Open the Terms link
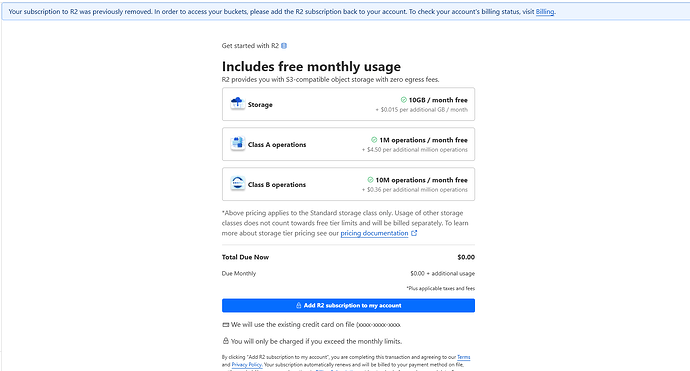Image resolution: width=690 pixels, height=371 pixels. click(x=463, y=357)
